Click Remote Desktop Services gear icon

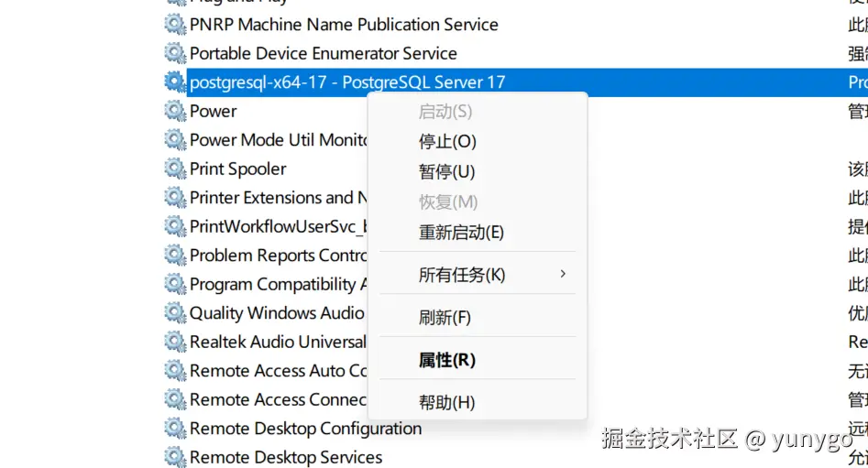coord(174,457)
